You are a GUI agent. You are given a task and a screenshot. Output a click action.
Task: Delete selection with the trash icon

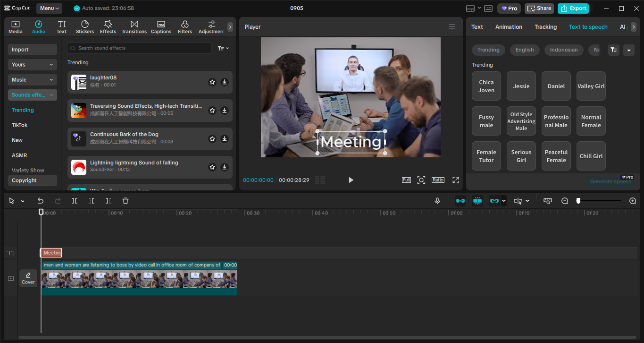(125, 200)
